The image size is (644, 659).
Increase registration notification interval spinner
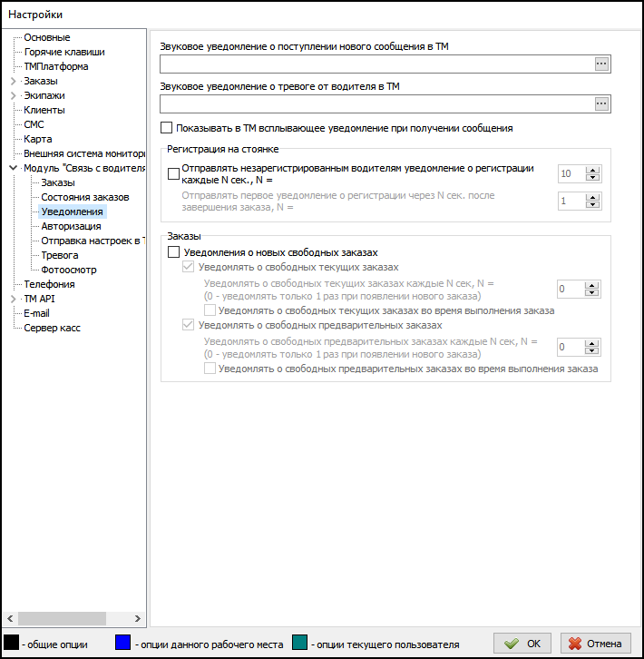(592, 169)
